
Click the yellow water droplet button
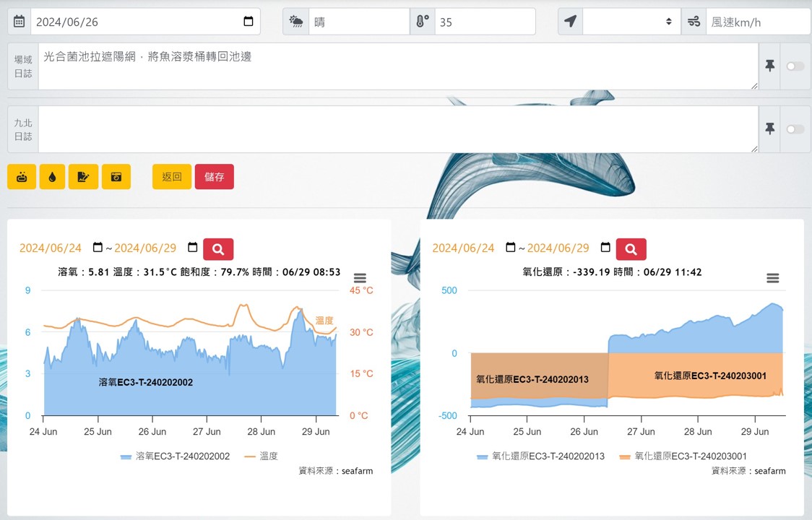[x=52, y=177]
